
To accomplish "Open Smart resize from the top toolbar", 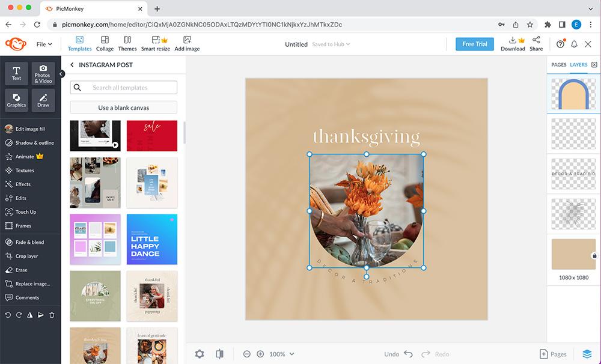I will [156, 43].
